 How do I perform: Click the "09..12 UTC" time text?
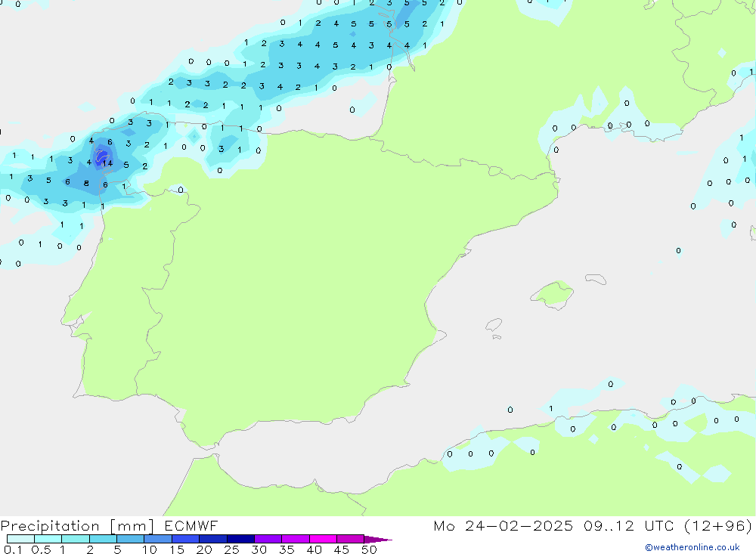pyautogui.click(x=628, y=525)
